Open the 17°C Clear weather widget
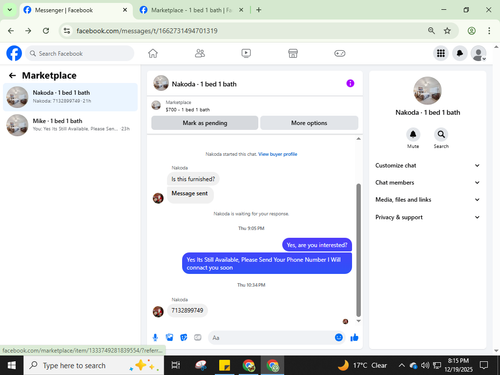 point(362,365)
